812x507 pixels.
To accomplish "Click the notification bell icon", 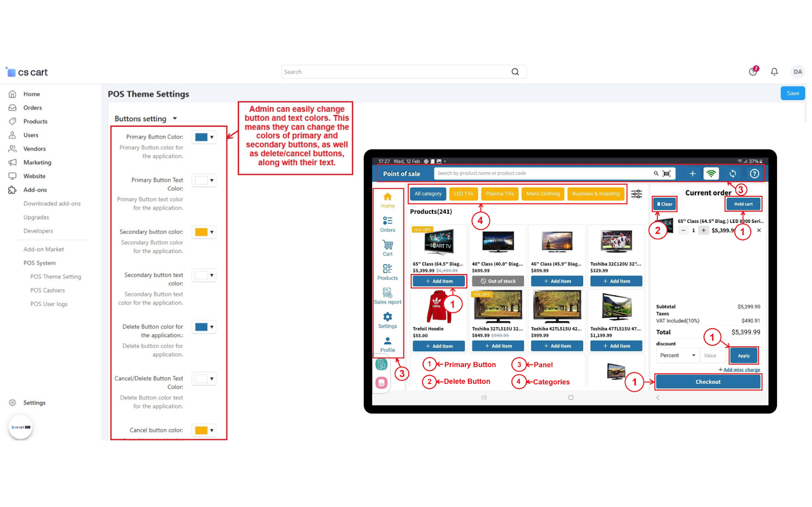I will (774, 72).
